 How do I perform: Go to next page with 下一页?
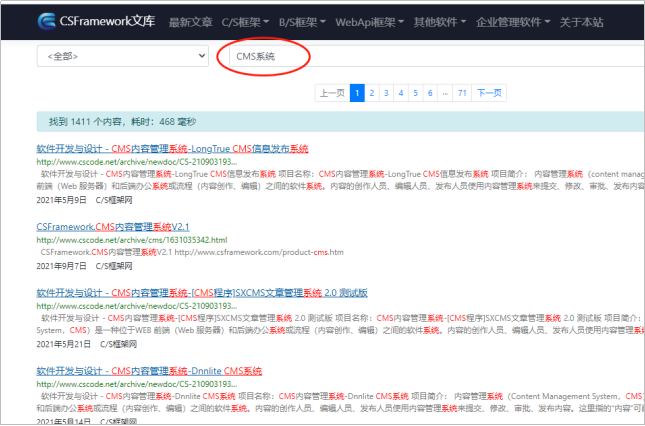coord(489,93)
